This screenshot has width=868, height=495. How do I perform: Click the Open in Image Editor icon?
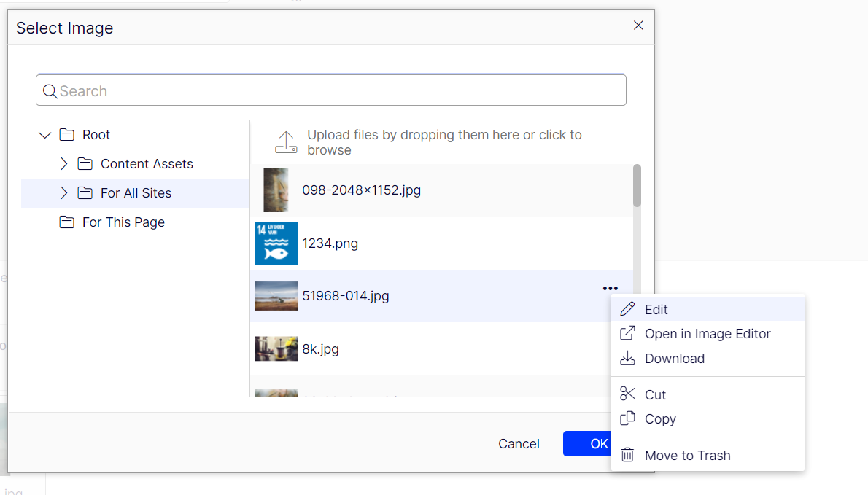pos(627,333)
